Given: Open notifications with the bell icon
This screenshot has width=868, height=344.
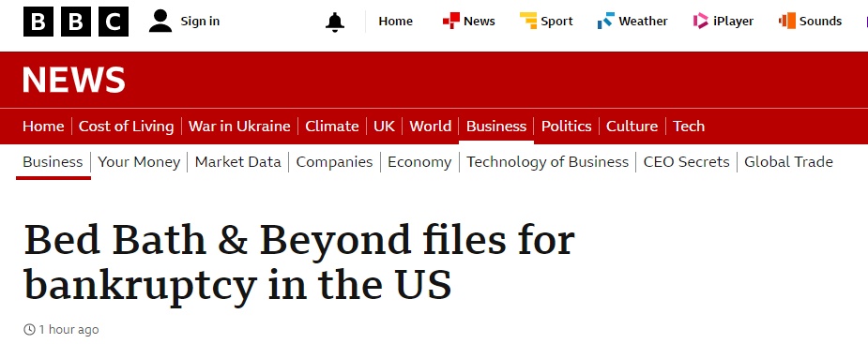Looking at the screenshot, I should coord(334,22).
